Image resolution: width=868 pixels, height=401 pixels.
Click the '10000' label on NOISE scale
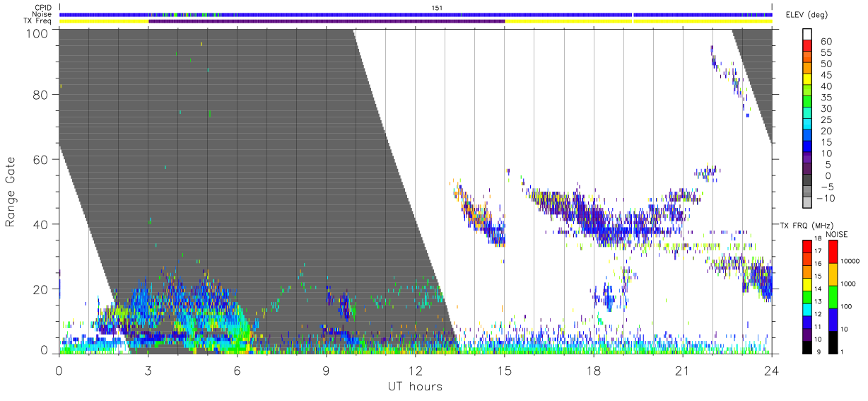(x=850, y=262)
